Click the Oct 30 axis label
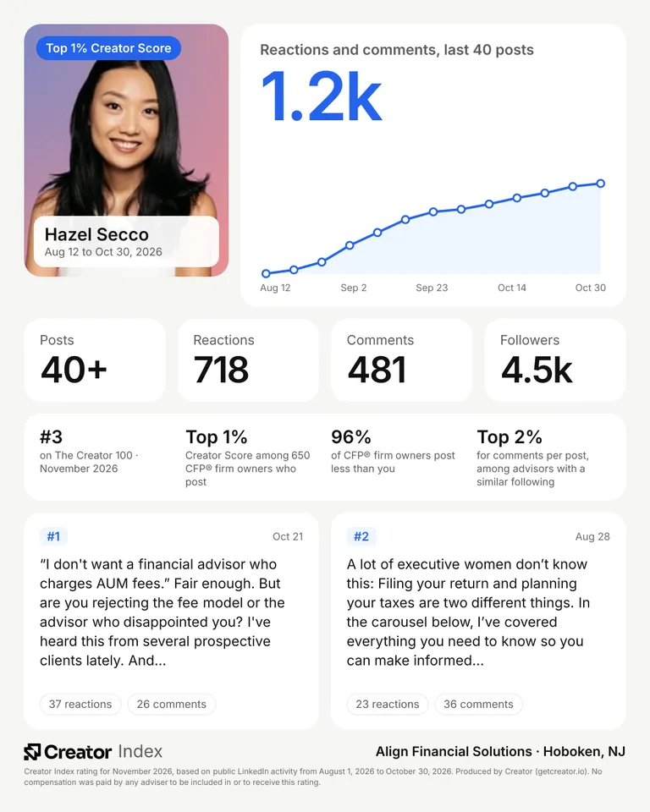650x812 pixels. pos(591,288)
